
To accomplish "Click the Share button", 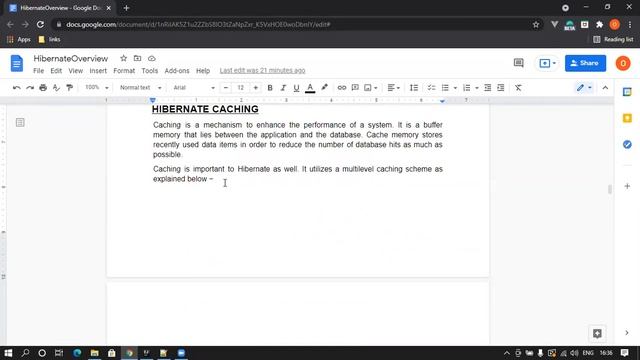I will 585,63.
